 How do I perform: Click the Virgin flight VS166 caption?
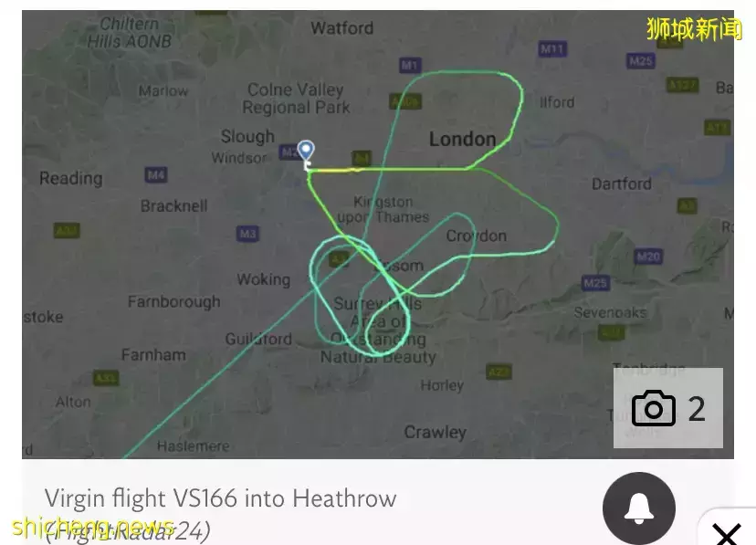point(220,498)
